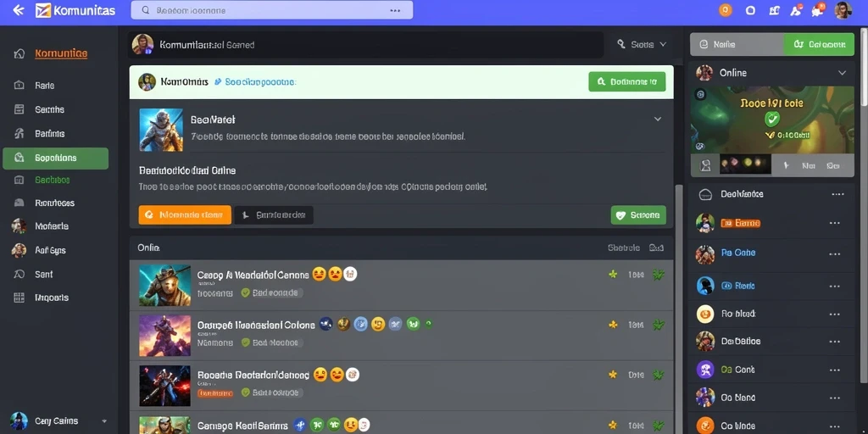Click avatar in the light green banner
868x434 pixels.
pos(147,82)
